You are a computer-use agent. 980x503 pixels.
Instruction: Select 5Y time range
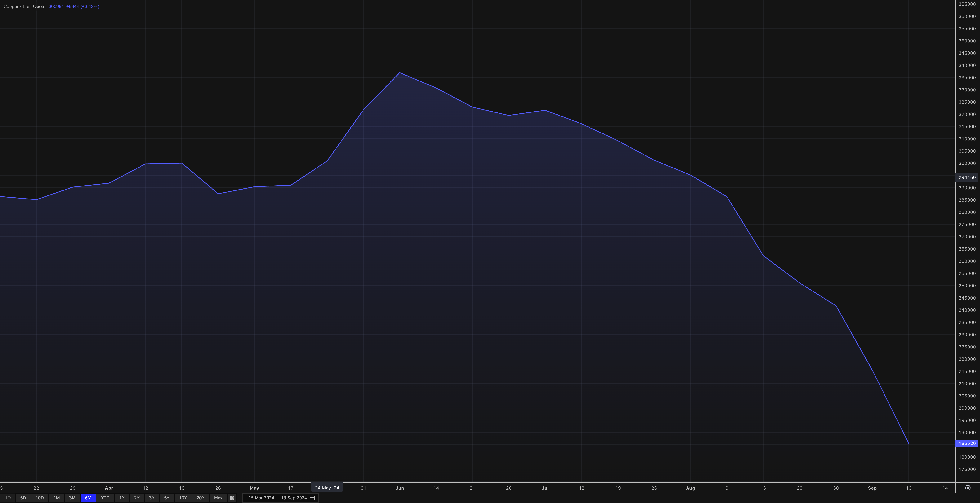[167, 498]
